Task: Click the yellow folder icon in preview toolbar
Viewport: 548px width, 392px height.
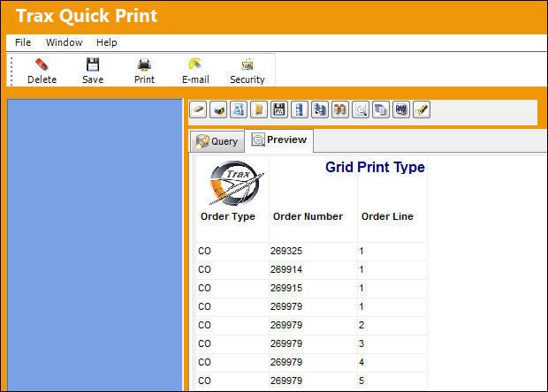Action: pyautogui.click(x=259, y=110)
